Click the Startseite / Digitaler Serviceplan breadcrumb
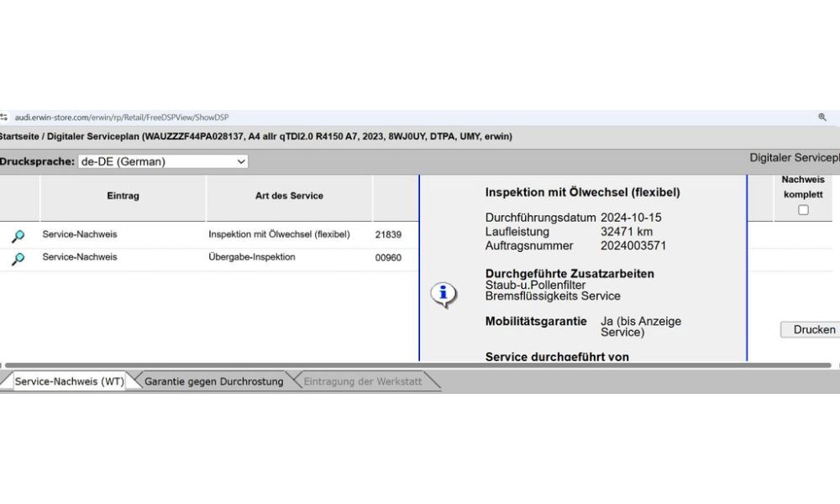 (x=69, y=137)
